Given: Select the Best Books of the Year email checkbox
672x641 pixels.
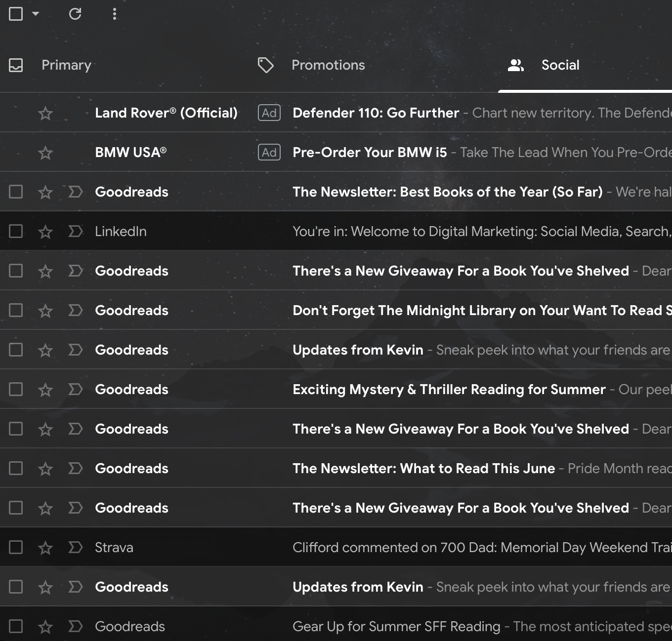Looking at the screenshot, I should pyautogui.click(x=16, y=192).
